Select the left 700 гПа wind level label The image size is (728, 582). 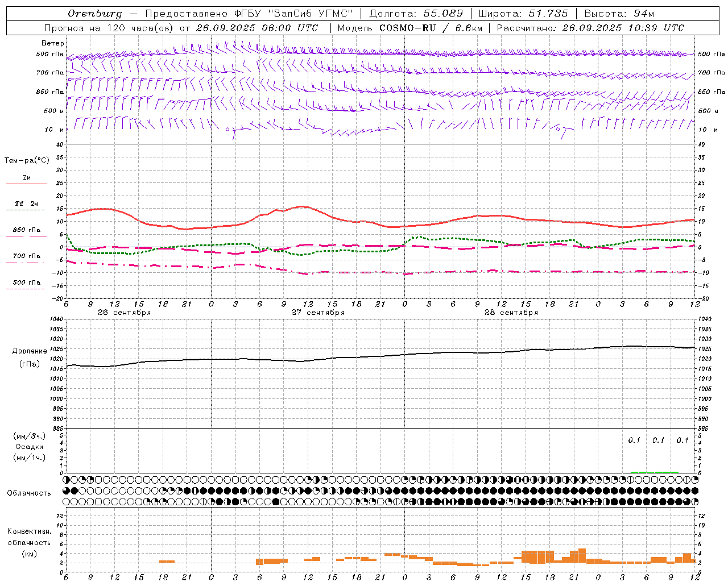pyautogui.click(x=50, y=73)
